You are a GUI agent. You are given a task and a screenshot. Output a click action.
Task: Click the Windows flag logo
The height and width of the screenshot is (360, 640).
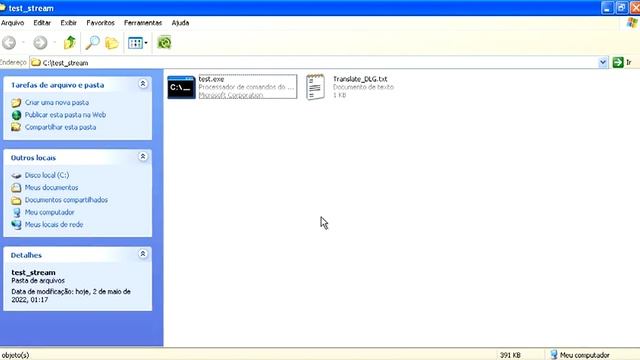coord(632,23)
